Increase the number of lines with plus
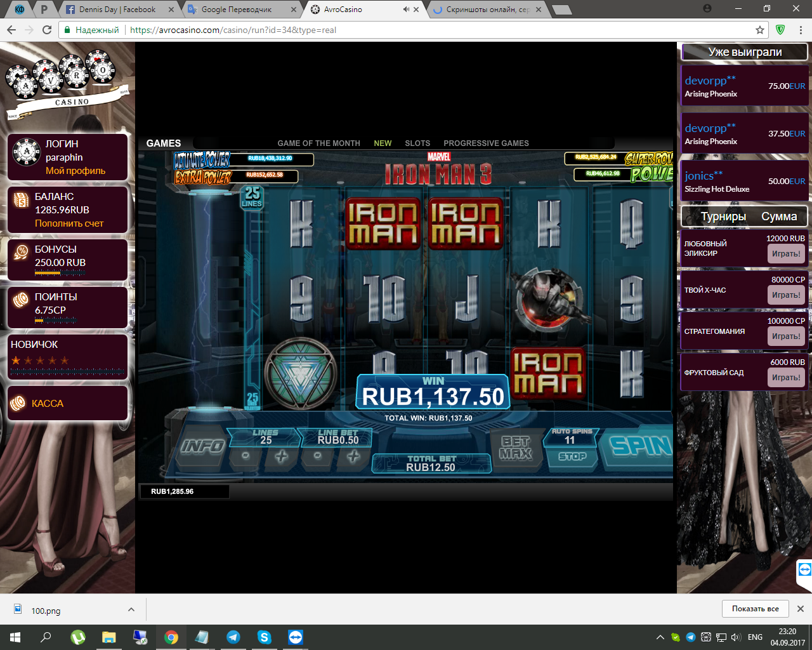Viewport: 812px width, 650px height. (x=282, y=456)
